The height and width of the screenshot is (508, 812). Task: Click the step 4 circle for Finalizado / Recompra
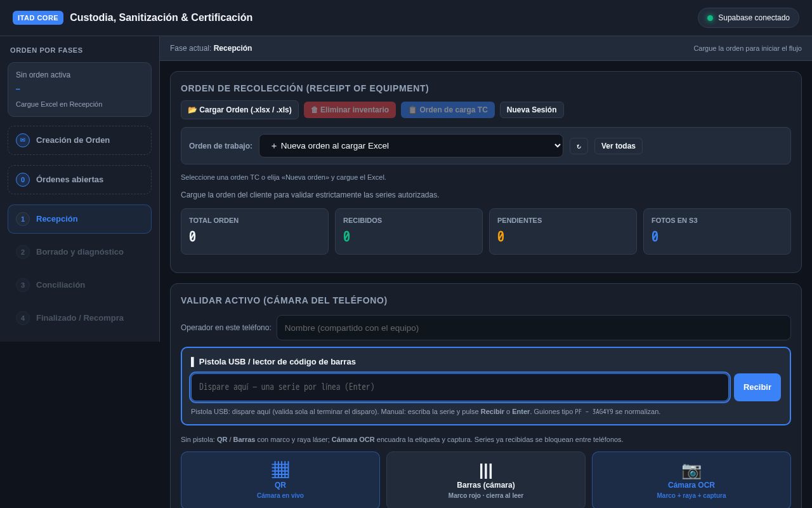[x=23, y=318]
